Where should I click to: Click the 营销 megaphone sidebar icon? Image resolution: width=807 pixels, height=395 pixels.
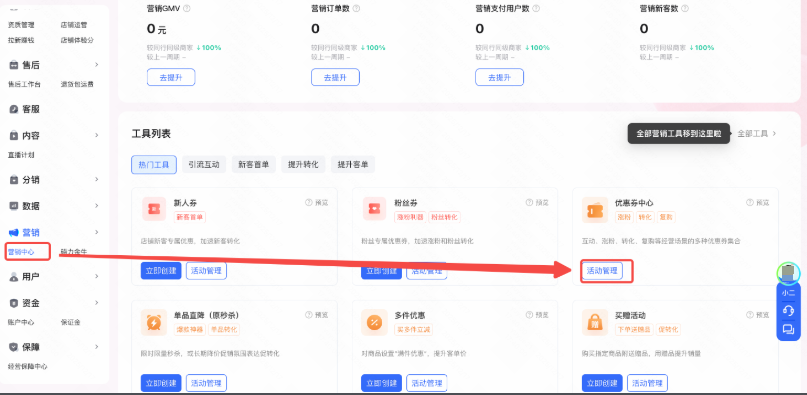(x=14, y=232)
